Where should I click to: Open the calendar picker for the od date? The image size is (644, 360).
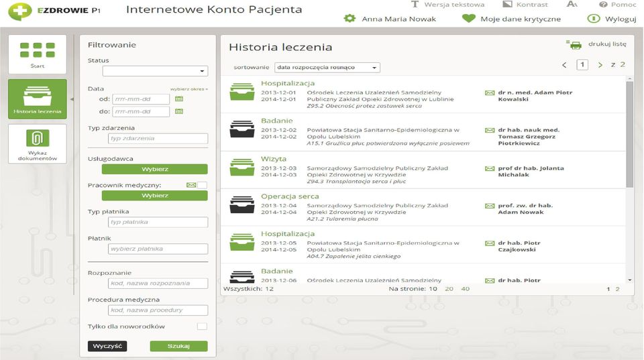point(179,99)
